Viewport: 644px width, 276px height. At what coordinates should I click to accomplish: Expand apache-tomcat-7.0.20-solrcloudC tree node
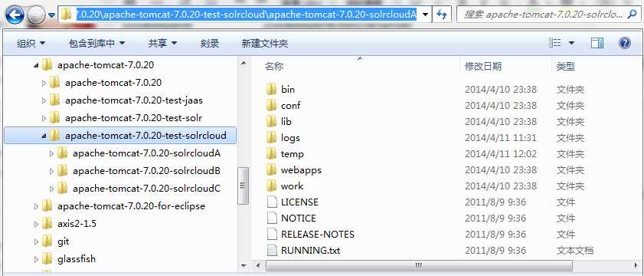click(52, 189)
